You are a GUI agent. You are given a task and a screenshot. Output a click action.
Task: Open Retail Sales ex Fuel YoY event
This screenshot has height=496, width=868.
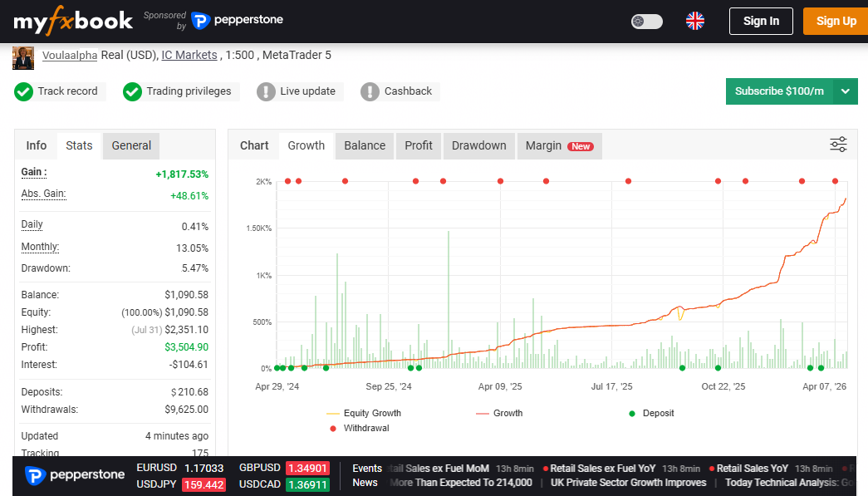[602, 469]
